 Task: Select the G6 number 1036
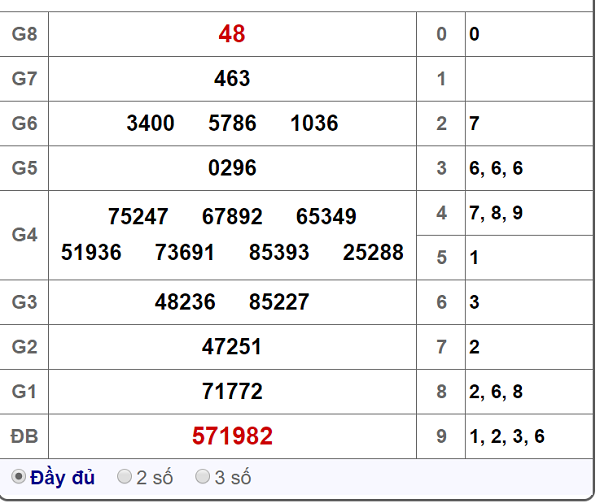point(314,123)
